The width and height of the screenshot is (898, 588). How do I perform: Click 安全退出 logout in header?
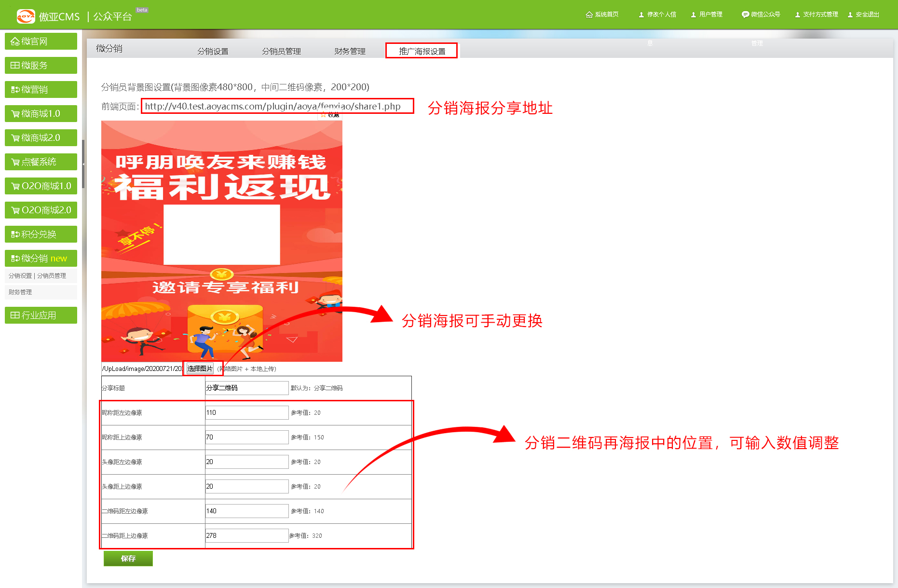point(863,14)
